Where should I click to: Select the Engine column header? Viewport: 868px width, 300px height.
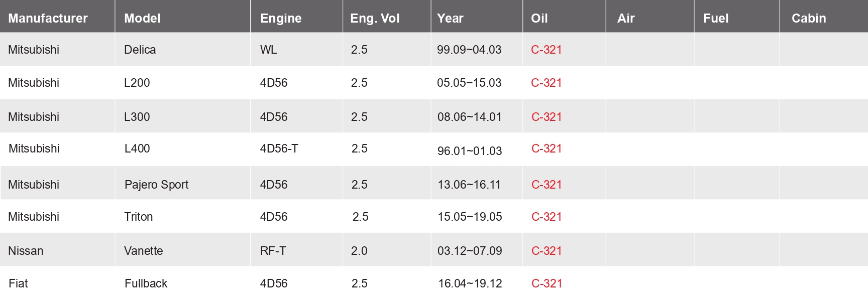281,19
